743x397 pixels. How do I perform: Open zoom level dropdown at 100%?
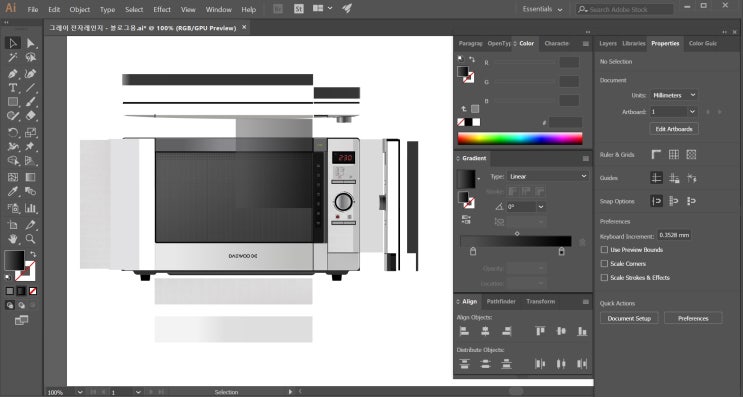[x=80, y=392]
